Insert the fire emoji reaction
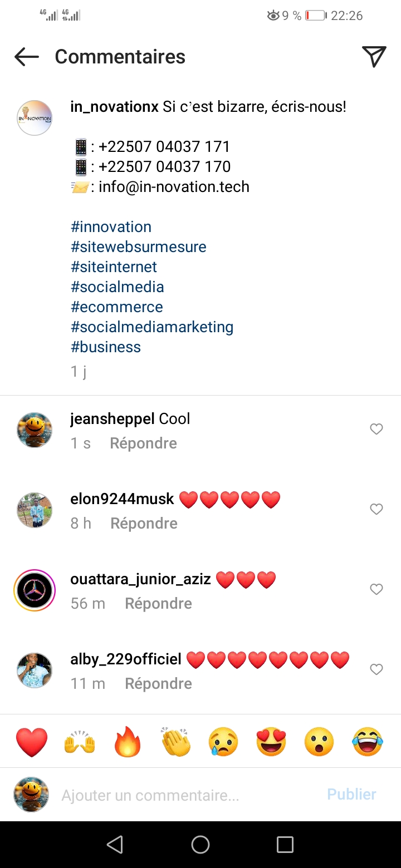 click(128, 742)
